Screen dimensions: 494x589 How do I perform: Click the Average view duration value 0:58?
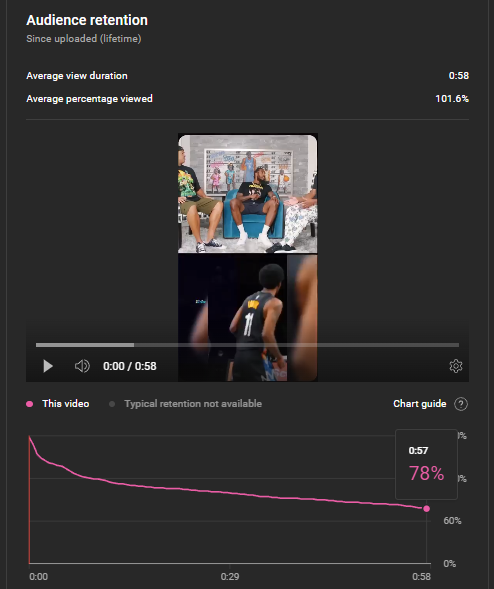(x=459, y=76)
